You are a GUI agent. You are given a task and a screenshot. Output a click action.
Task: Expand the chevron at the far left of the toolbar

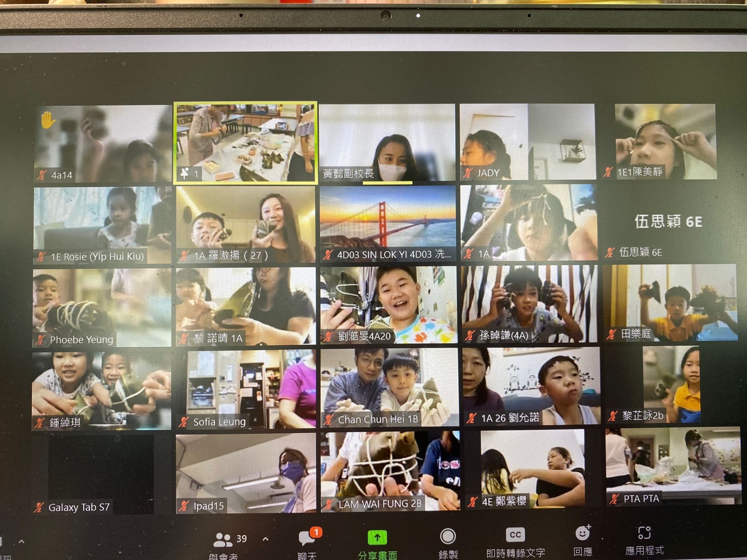point(21,542)
